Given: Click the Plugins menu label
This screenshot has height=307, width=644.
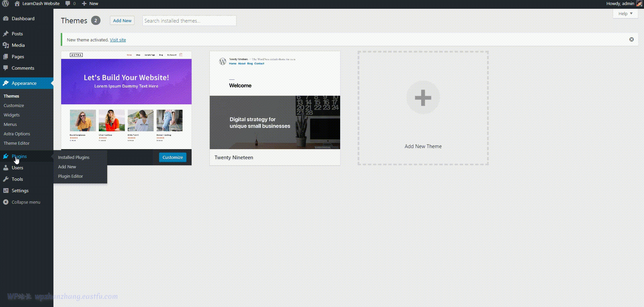Looking at the screenshot, I should [19, 156].
